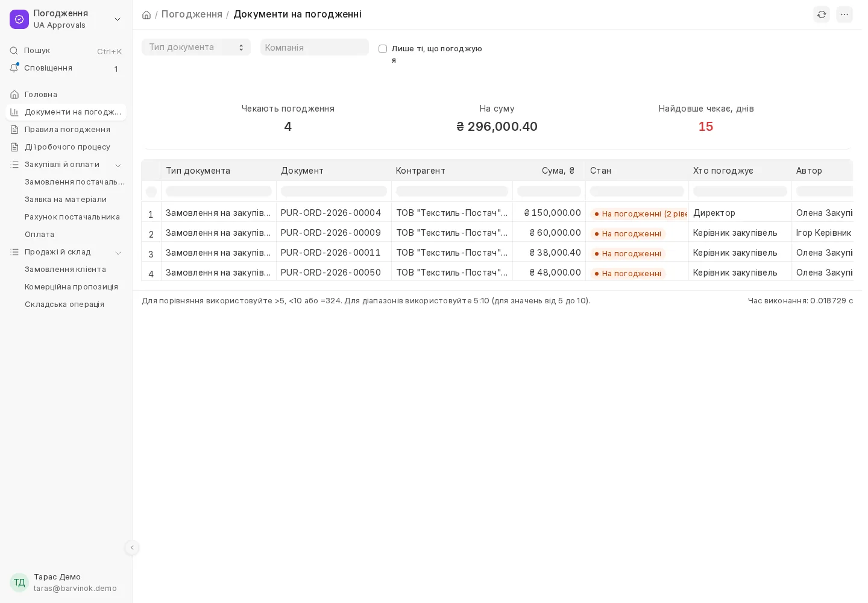Image resolution: width=868 pixels, height=603 pixels.
Task: Go to Складська операція
Action: pyautogui.click(x=64, y=305)
